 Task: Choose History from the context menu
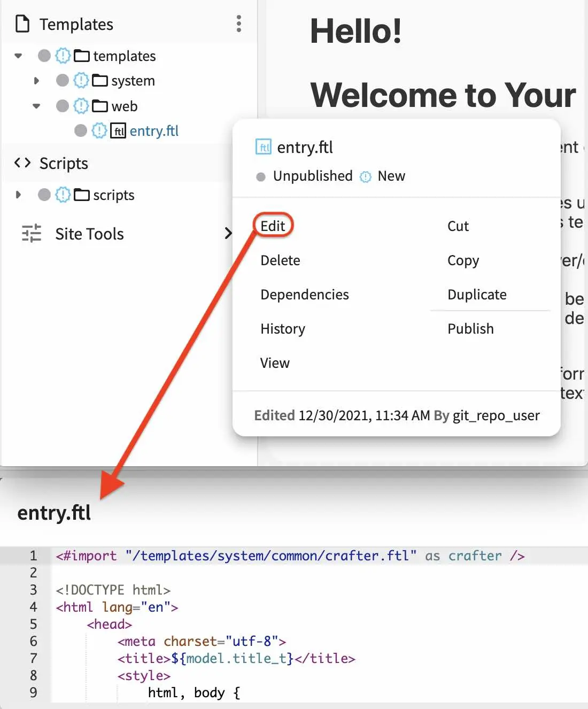[x=283, y=328]
